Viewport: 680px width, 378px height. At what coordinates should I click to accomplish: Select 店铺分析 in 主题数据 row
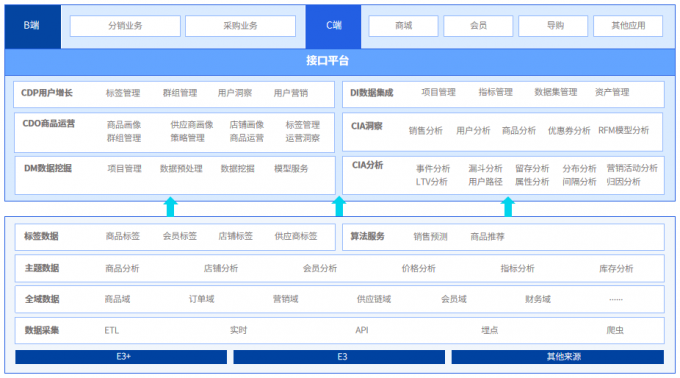click(221, 269)
